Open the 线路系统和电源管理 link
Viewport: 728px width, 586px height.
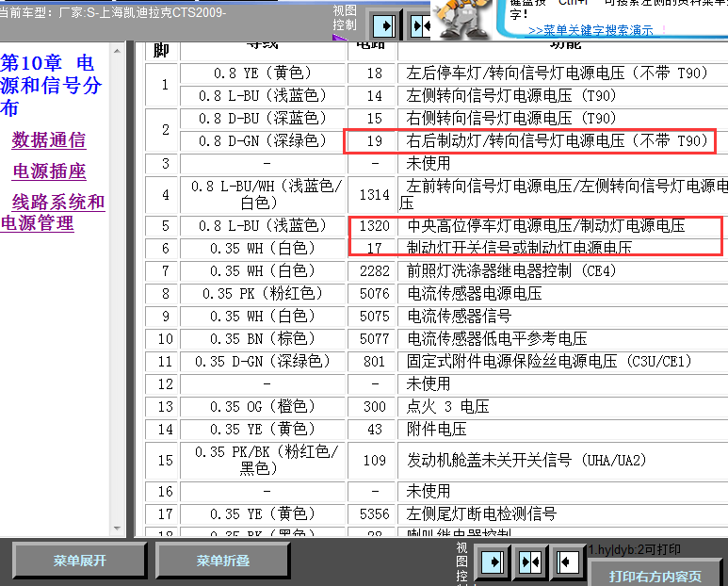point(53,213)
